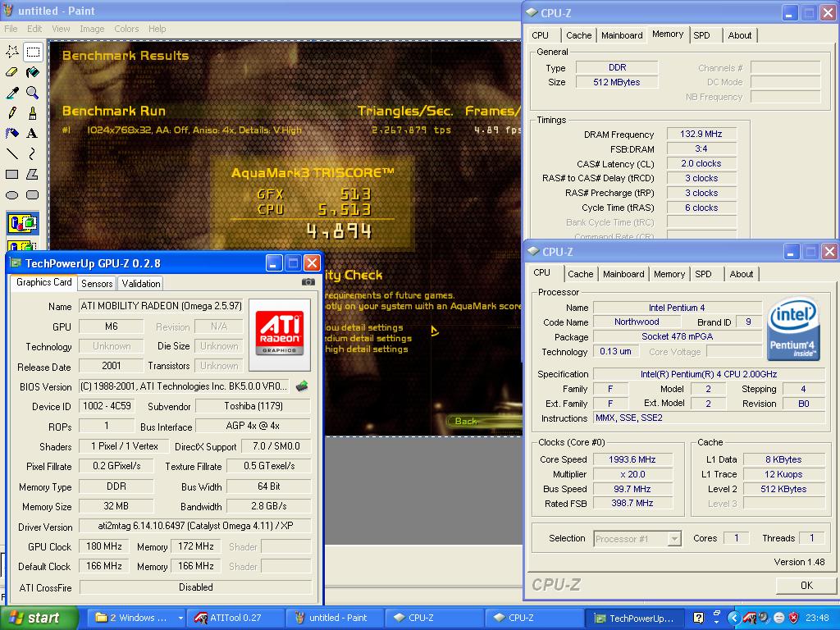Click the BIOS Version field in GPU-Z
840x630 pixels.
click(x=185, y=386)
